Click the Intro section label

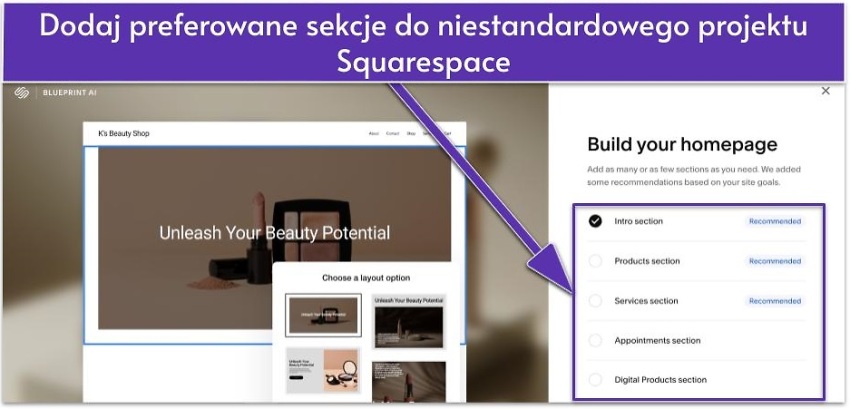[x=639, y=221]
